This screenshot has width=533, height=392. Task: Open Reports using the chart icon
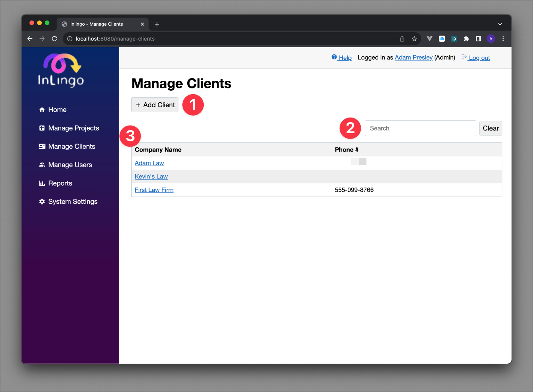pos(42,183)
